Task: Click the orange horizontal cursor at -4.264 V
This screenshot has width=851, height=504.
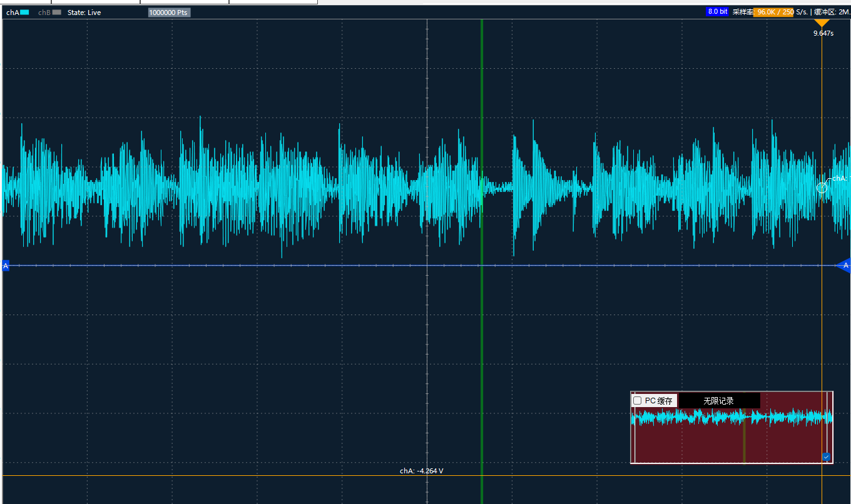Action: 250,476
